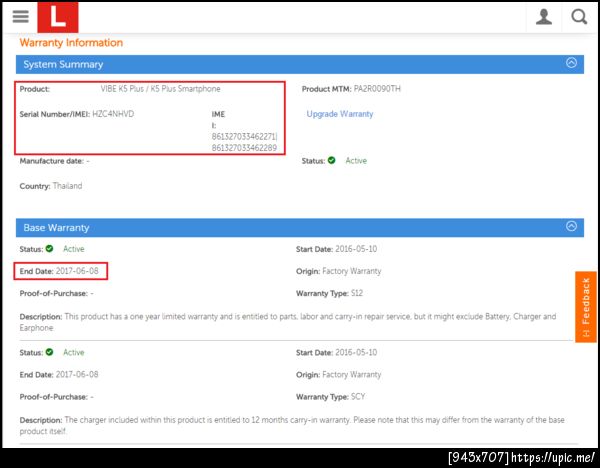Click the red Lenovo L logo
Viewport: 600px width, 468px height.
coord(58,17)
